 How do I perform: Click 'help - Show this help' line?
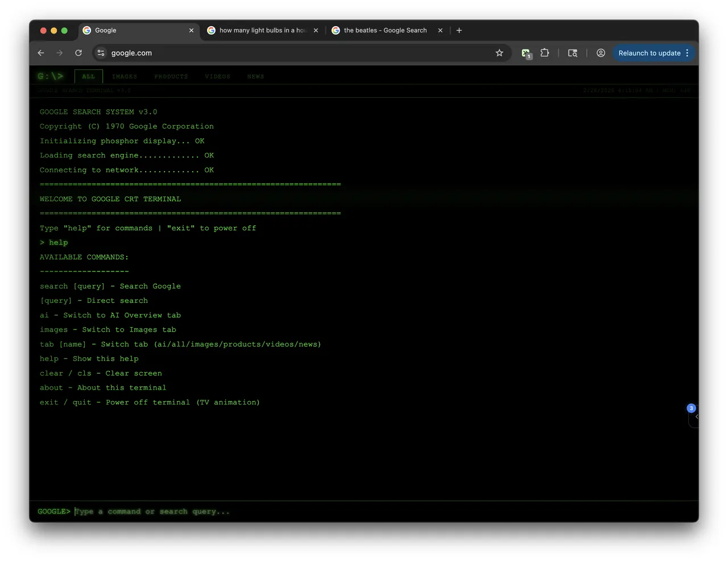point(89,358)
